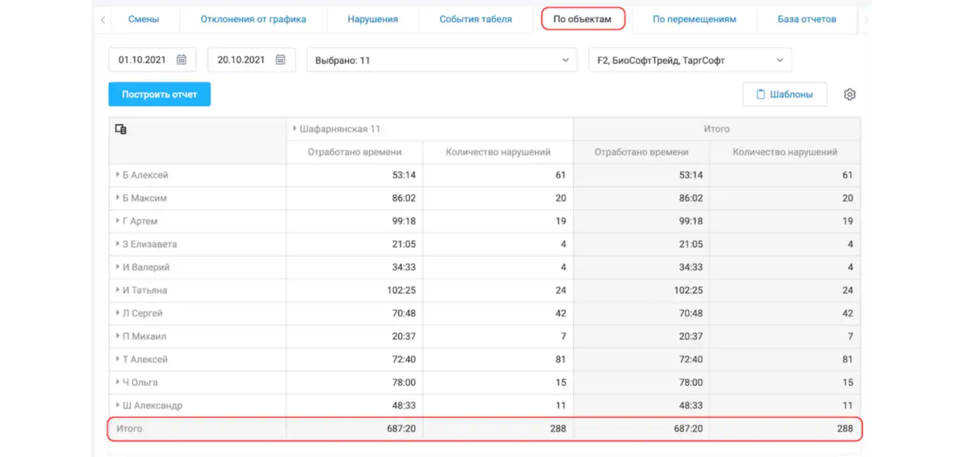
Task: Open the Выбрано: 11 dropdown
Action: (x=442, y=59)
